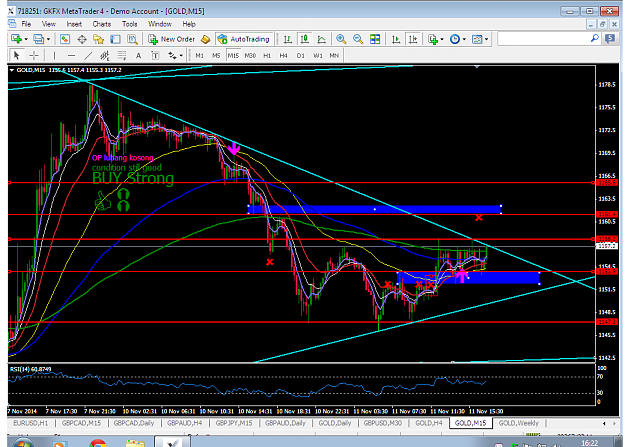625x447 pixels.
Task: Open the Data Window crosshair icon
Action: [82, 39]
